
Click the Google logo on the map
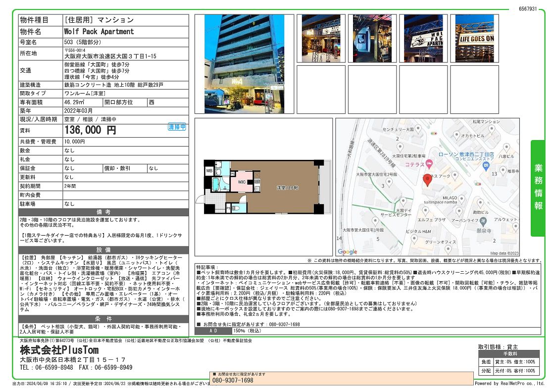[348, 251]
